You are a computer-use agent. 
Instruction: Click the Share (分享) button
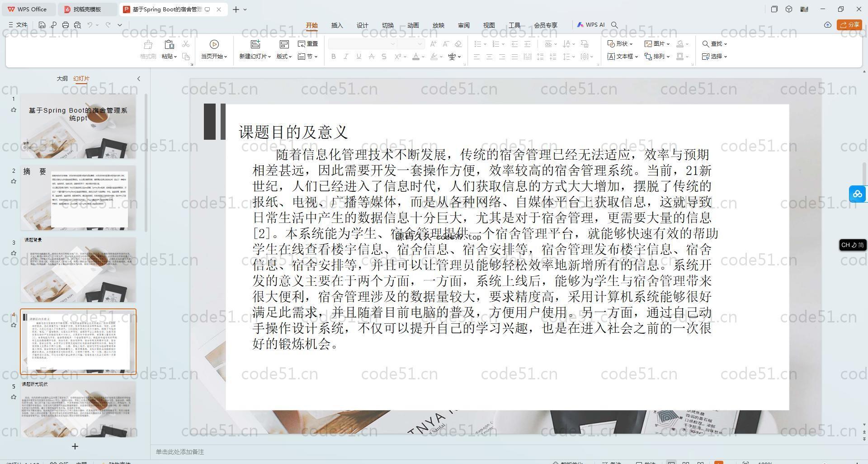pyautogui.click(x=849, y=25)
